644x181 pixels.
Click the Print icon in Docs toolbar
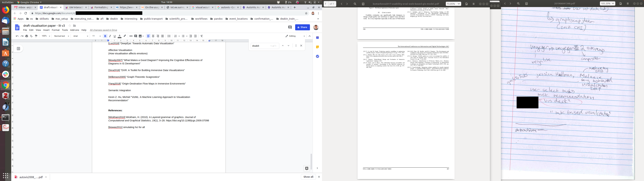(x=26, y=36)
